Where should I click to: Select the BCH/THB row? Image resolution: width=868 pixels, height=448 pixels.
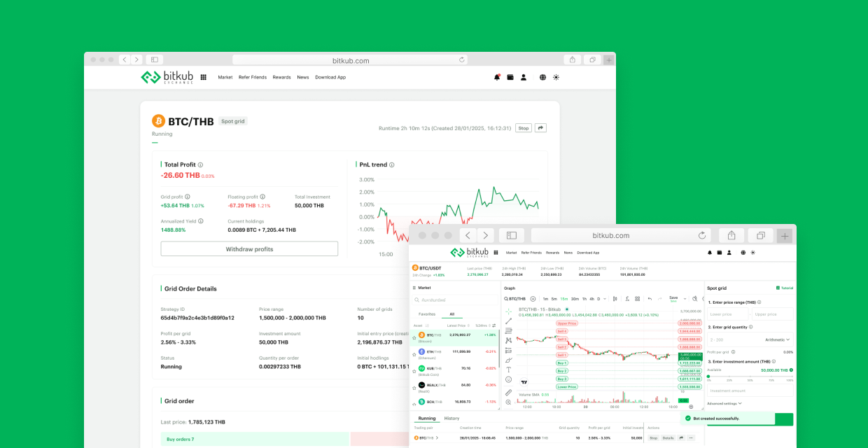(x=454, y=402)
